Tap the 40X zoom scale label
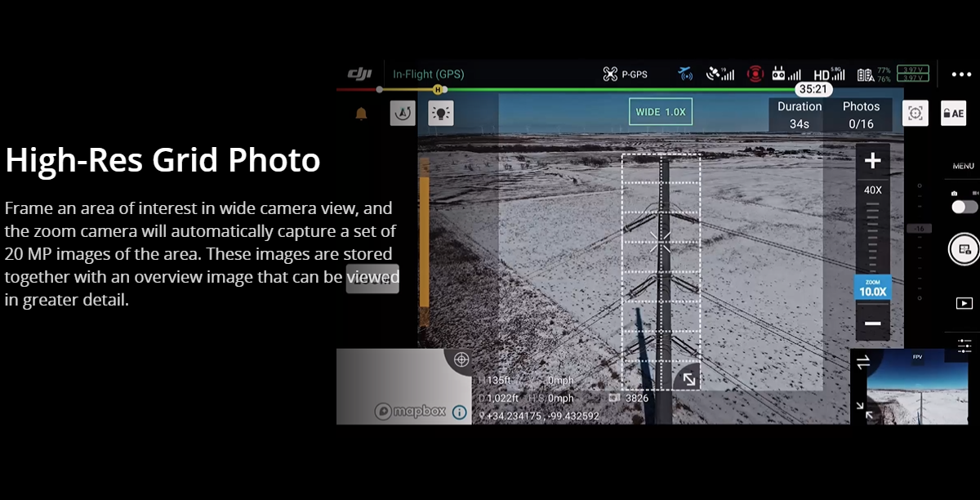980x500 pixels. click(872, 190)
